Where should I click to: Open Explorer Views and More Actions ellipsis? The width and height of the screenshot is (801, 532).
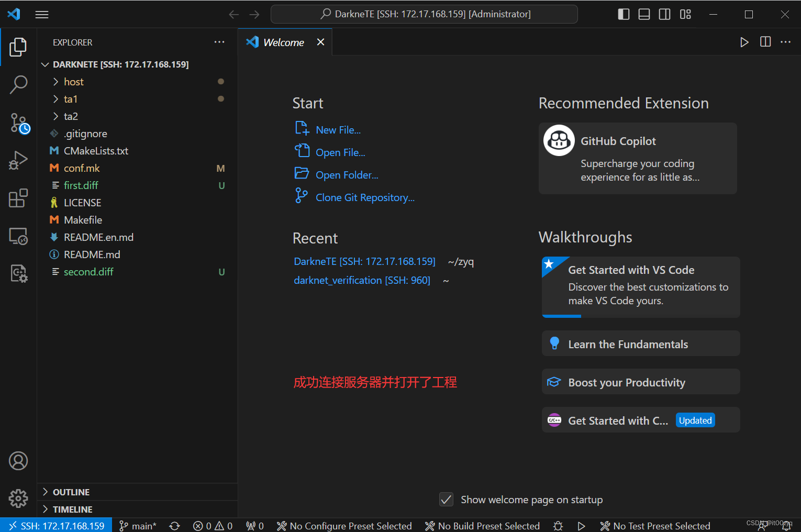pyautogui.click(x=219, y=42)
